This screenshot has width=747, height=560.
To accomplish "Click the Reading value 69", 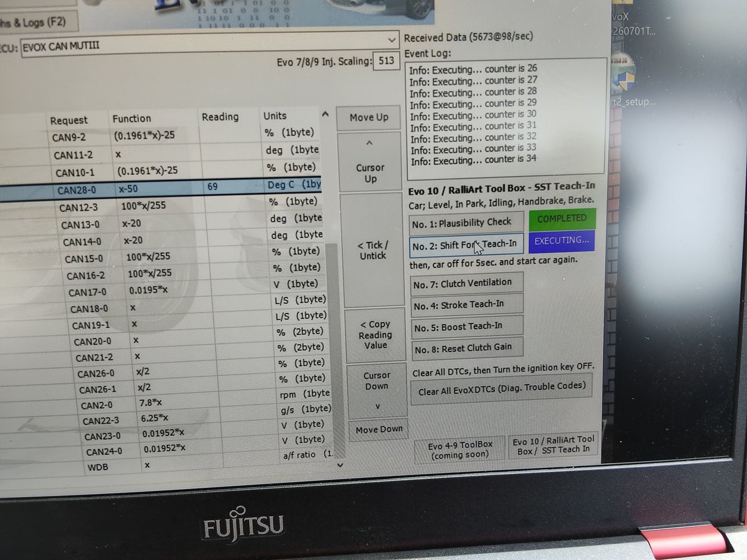I will [212, 185].
